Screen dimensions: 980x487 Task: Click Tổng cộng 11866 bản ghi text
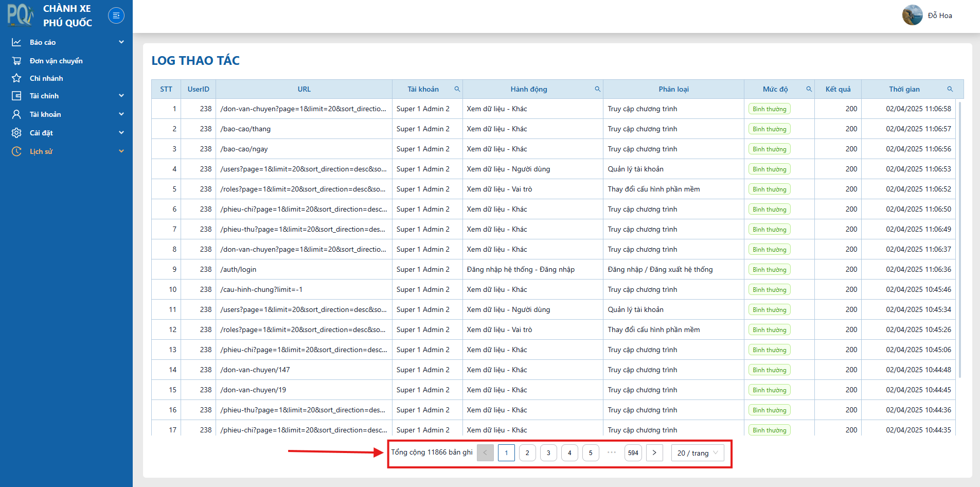click(432, 452)
